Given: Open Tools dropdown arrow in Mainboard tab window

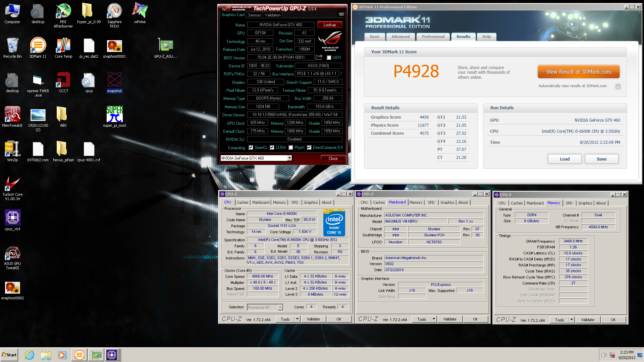Looking at the screenshot, I should [x=434, y=319].
